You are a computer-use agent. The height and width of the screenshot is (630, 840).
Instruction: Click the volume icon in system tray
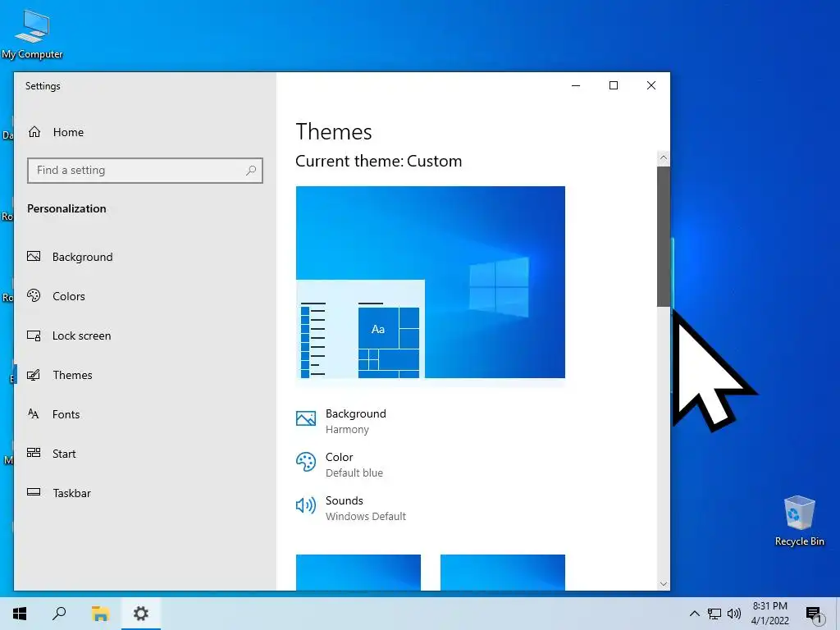734,614
